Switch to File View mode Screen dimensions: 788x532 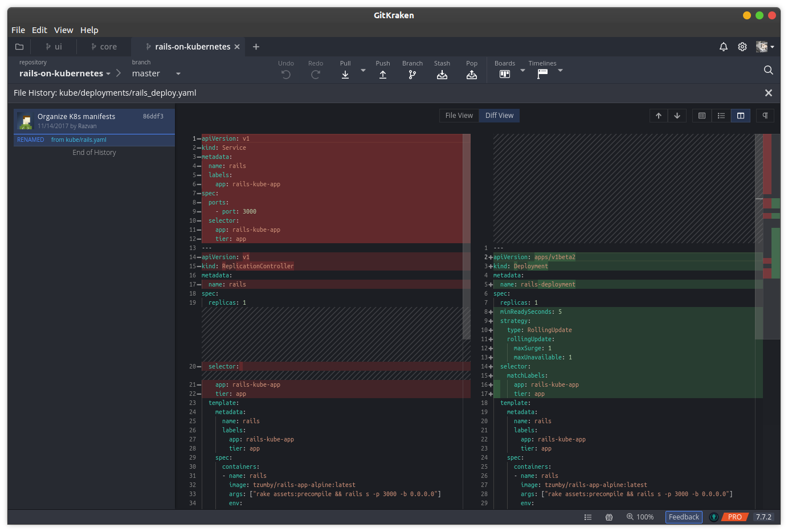pyautogui.click(x=459, y=116)
